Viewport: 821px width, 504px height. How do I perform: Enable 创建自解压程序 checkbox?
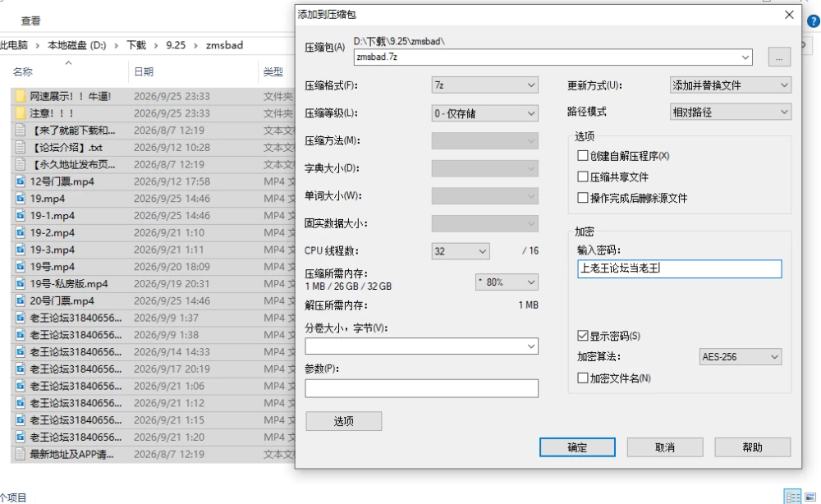point(582,155)
